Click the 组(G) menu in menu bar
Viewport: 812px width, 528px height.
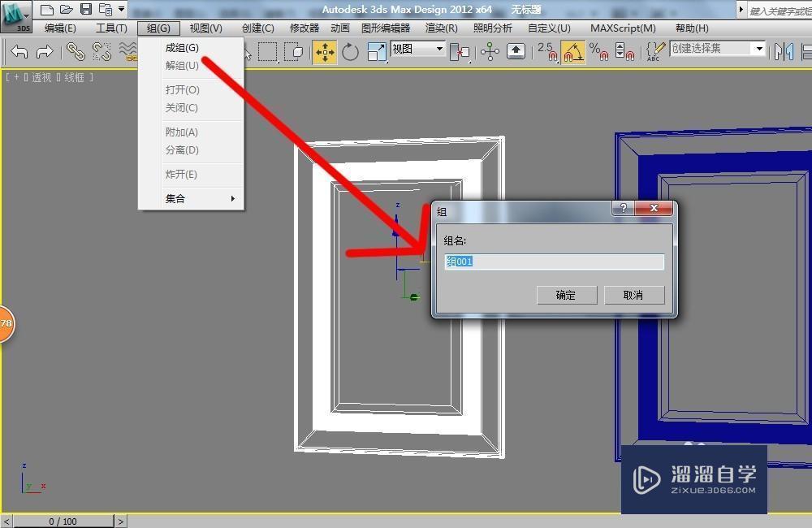coord(158,28)
